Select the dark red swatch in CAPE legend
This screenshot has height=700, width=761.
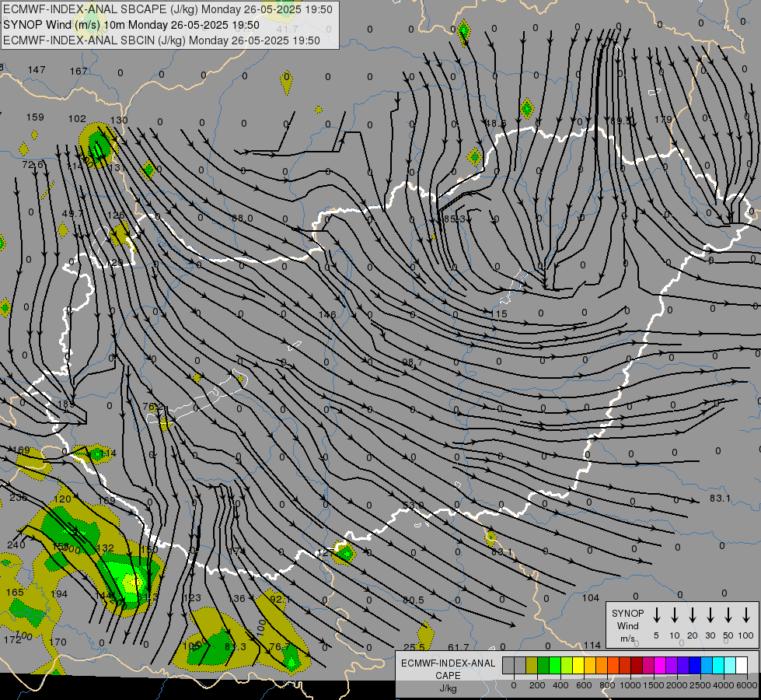tap(637, 665)
